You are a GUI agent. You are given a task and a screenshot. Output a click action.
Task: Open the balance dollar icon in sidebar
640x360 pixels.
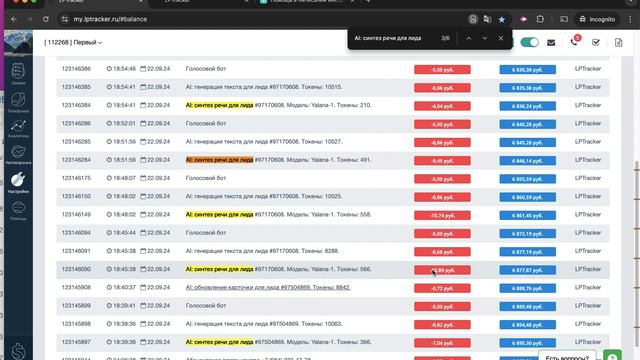18,351
